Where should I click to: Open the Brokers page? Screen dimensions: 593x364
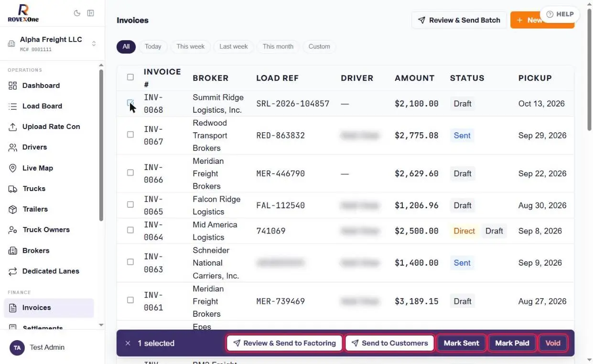tap(49, 251)
